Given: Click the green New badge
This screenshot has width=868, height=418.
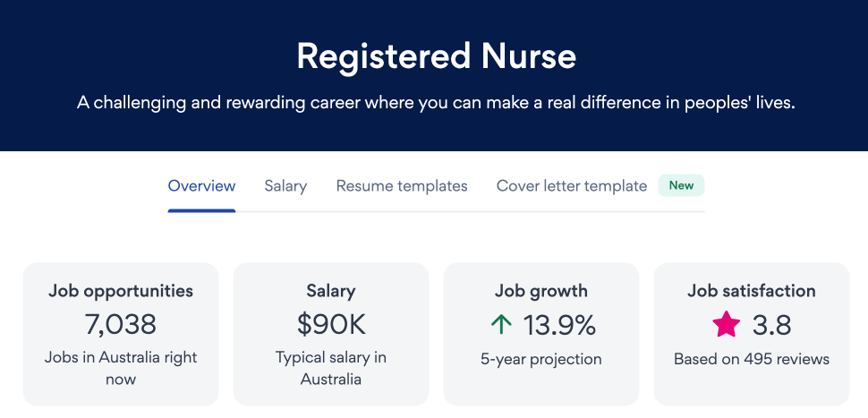Looking at the screenshot, I should point(681,185).
